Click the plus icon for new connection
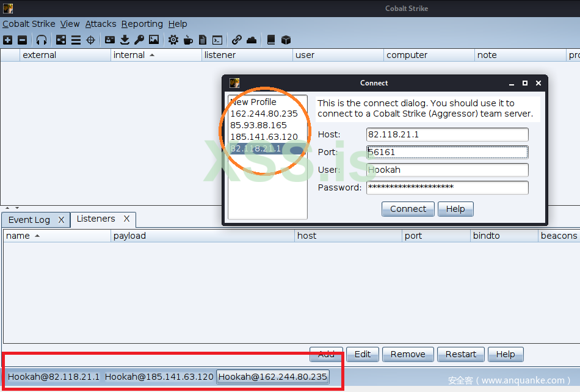The height and width of the screenshot is (392, 580). 7,40
